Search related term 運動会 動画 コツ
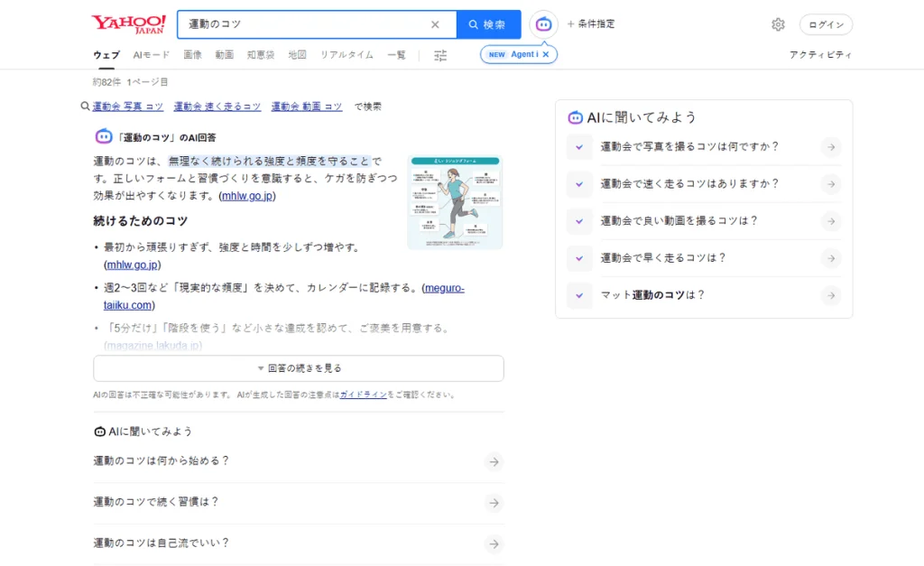 coord(307,107)
